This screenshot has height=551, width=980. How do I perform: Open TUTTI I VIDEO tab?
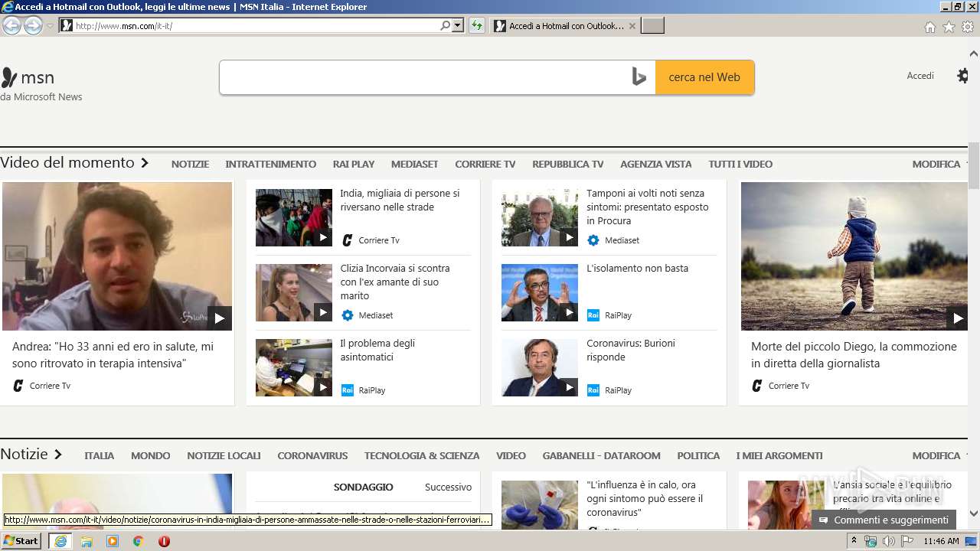[x=740, y=164]
